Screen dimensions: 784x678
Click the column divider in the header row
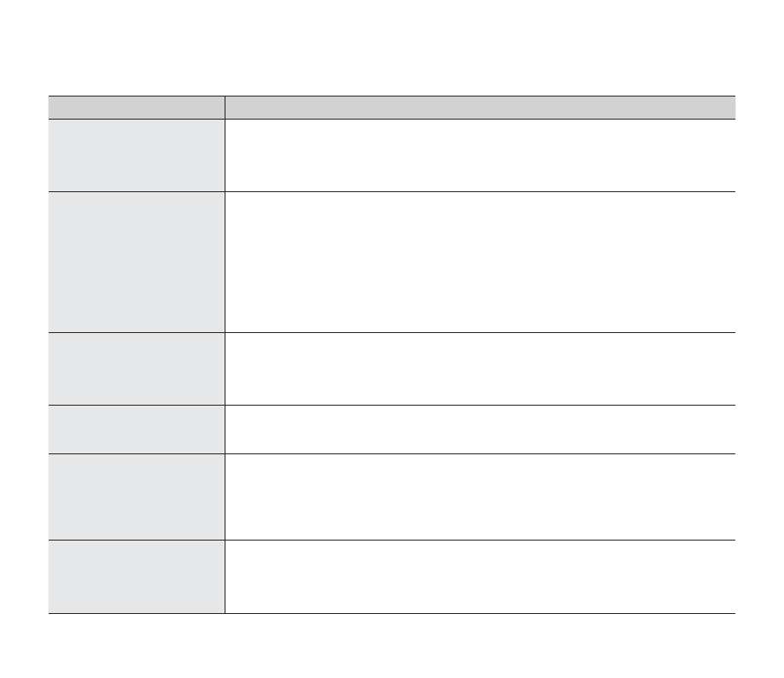tap(225, 108)
